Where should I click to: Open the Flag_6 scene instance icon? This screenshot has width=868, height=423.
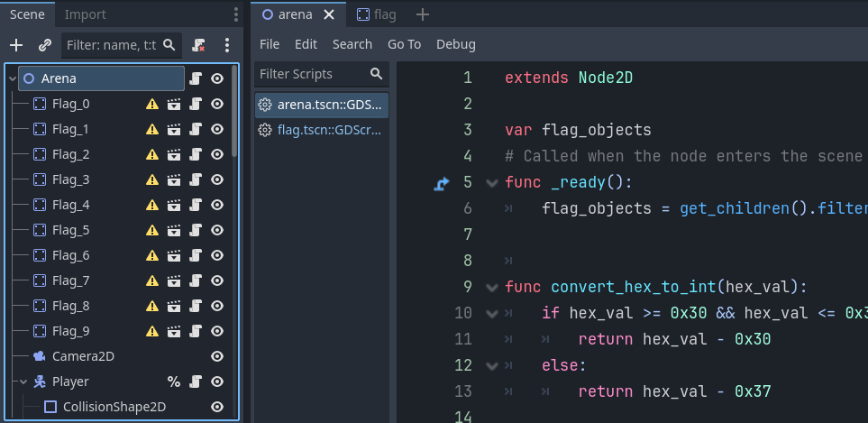coord(174,256)
